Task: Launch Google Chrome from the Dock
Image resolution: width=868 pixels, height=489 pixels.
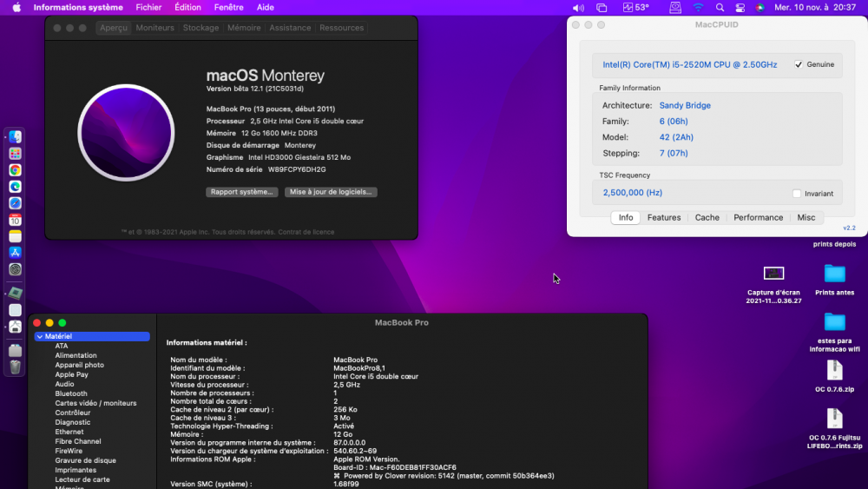Action: pyautogui.click(x=15, y=170)
